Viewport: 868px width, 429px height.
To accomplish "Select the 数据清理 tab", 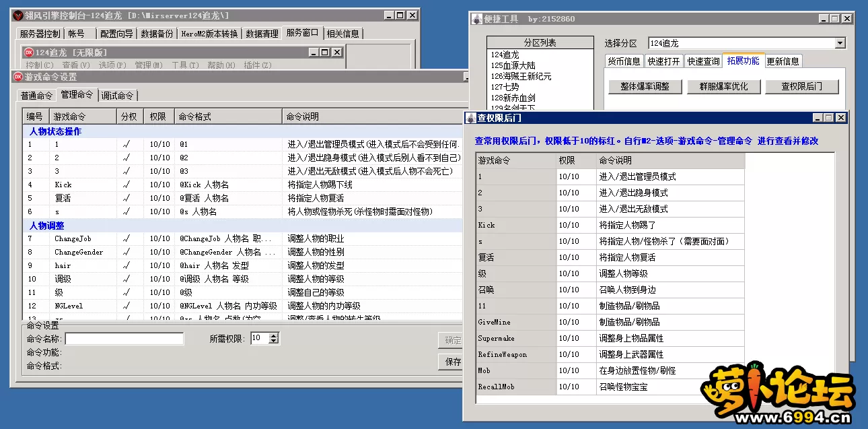I will [262, 34].
